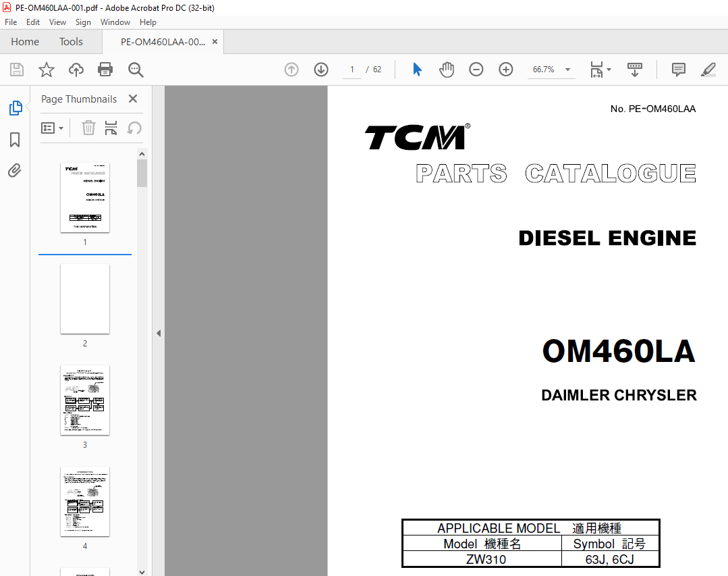
Task: Click the upload to cloud icon
Action: [x=76, y=70]
